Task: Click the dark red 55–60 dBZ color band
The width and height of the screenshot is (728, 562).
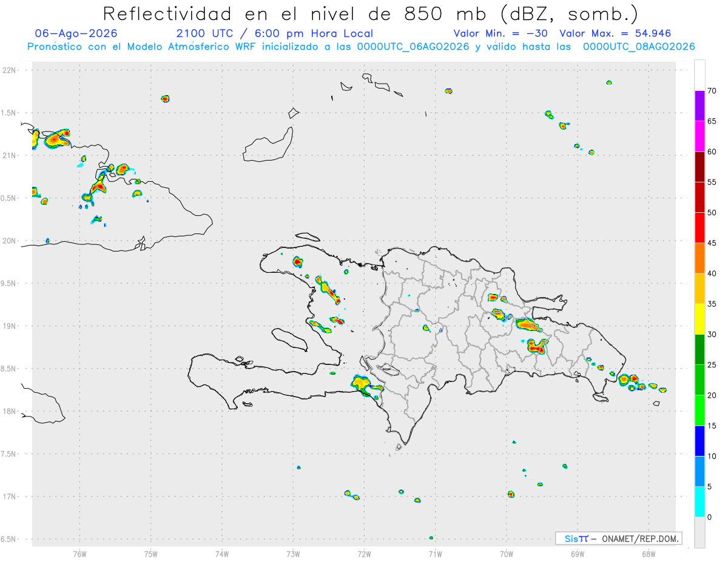Action: point(699,167)
